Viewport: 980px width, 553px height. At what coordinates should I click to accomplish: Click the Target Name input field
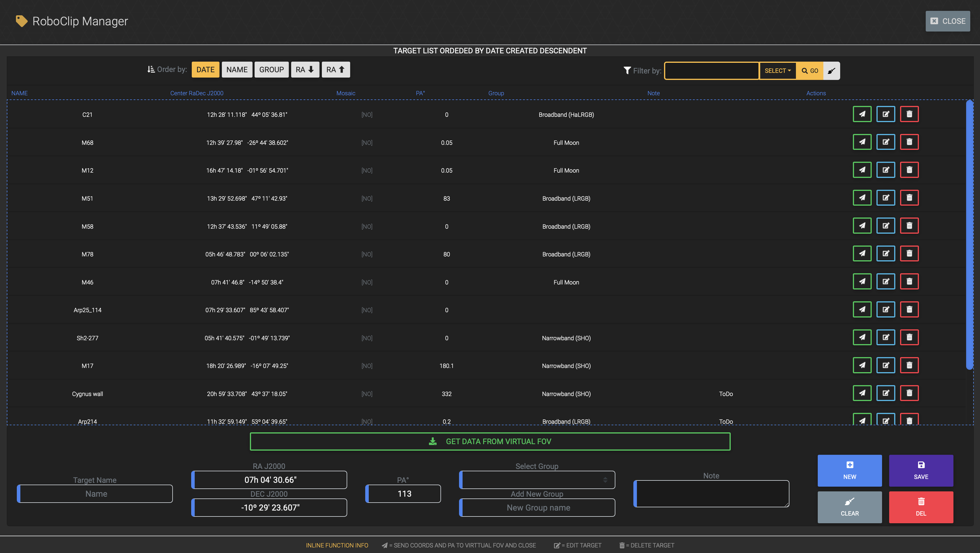(x=96, y=494)
